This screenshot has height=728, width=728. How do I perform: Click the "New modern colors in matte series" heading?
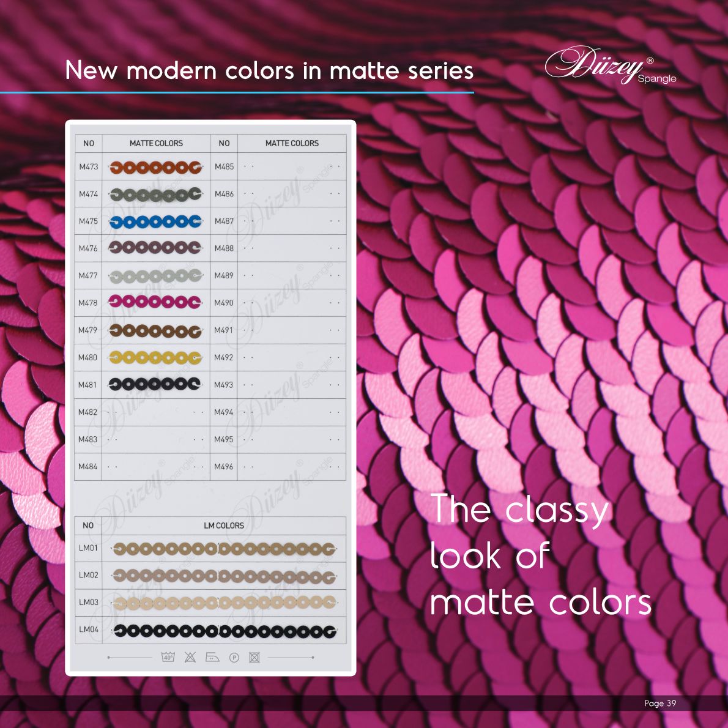tap(269, 70)
